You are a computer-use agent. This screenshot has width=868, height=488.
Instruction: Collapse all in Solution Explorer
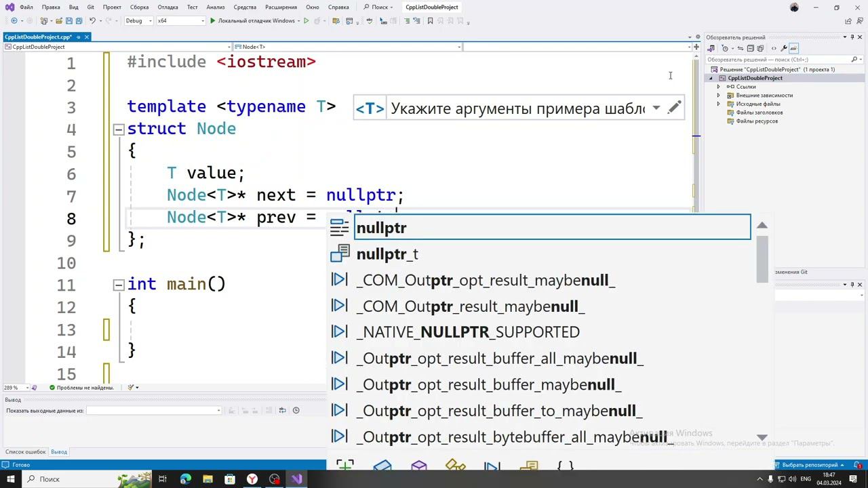pyautogui.click(x=750, y=48)
